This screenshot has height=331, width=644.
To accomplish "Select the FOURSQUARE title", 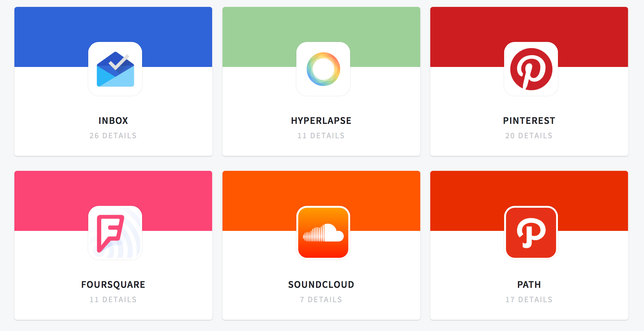I will [x=113, y=285].
